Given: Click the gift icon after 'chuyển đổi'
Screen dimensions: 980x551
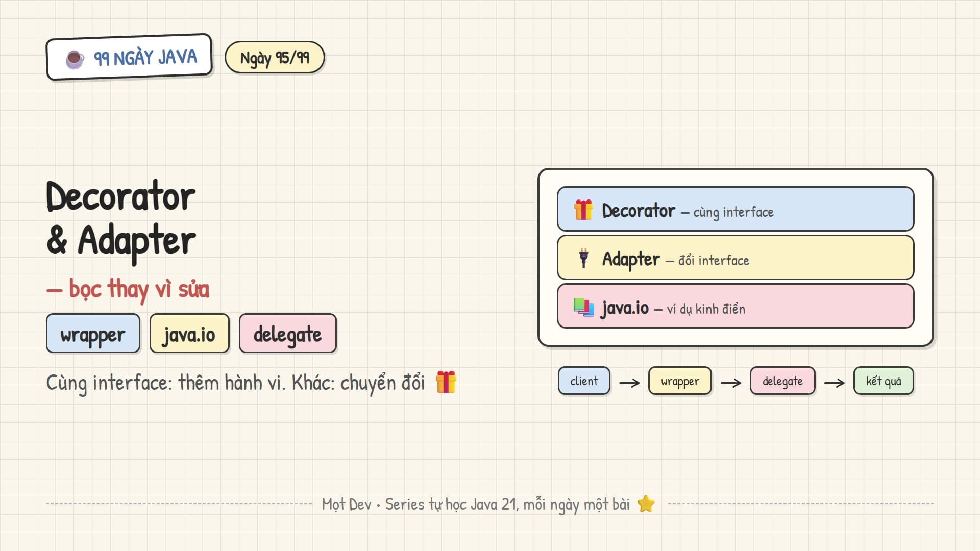Looking at the screenshot, I should pos(446,382).
